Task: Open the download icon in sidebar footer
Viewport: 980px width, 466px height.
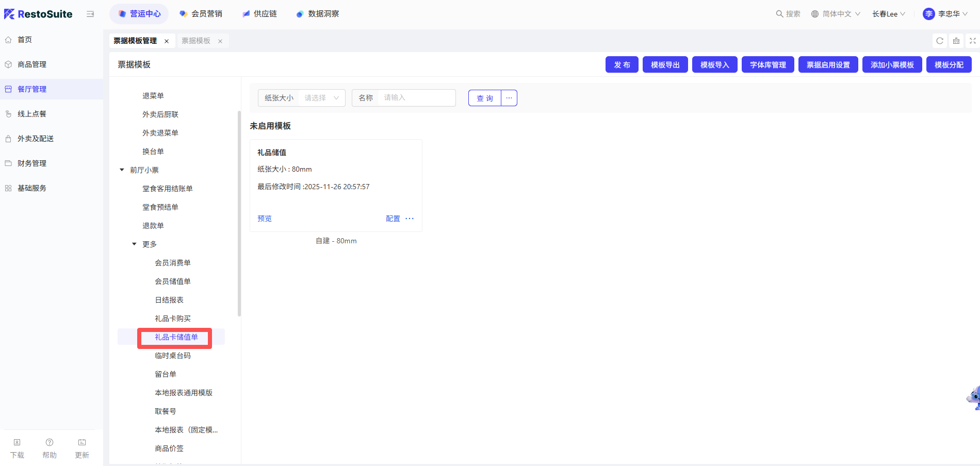Action: point(17,443)
